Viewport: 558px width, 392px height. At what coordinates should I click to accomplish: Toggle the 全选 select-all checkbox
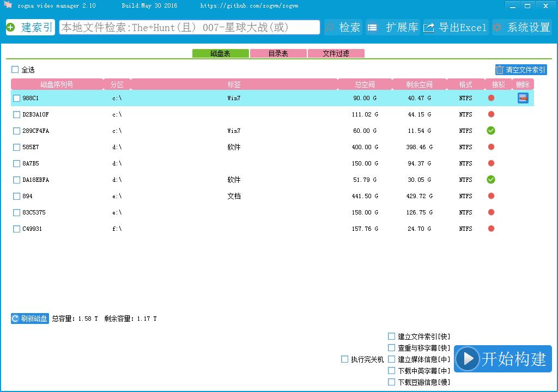15,69
